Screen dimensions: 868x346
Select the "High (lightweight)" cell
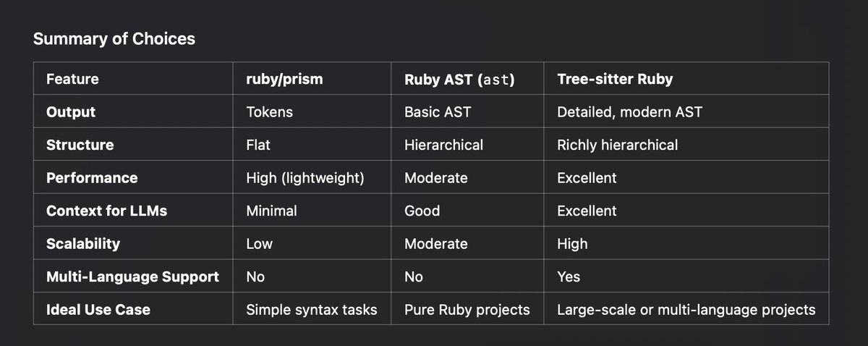pos(305,177)
